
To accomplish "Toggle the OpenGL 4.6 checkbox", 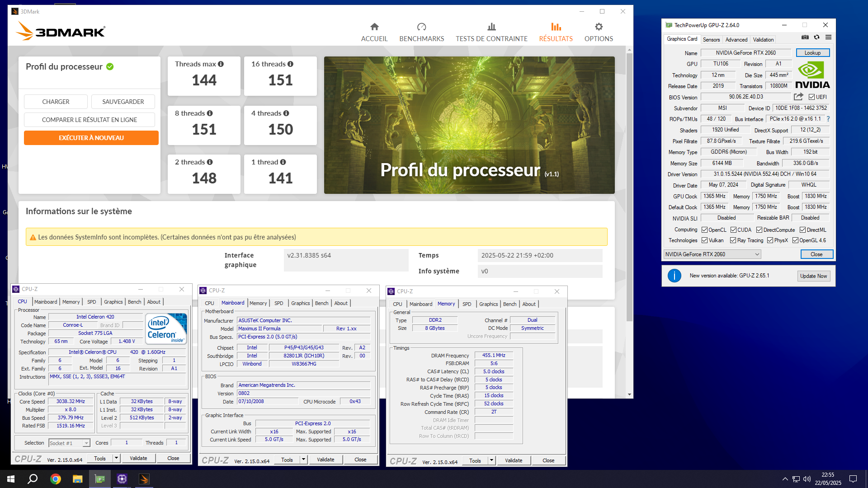I will coord(795,240).
